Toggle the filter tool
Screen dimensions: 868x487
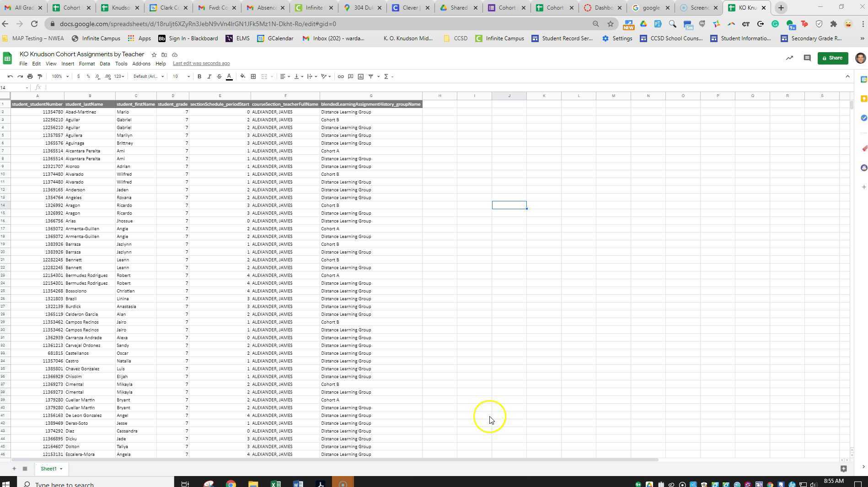[371, 76]
